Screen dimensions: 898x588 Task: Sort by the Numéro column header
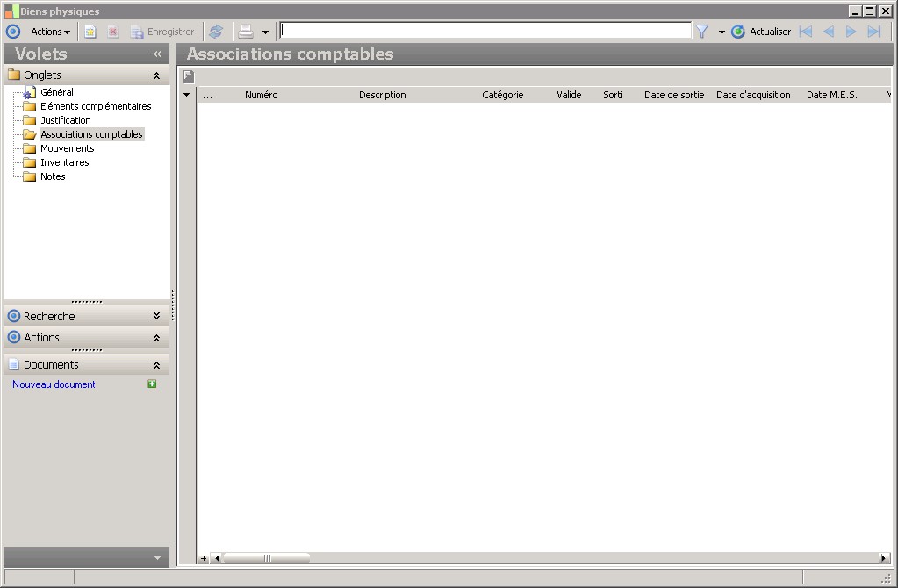coord(262,95)
